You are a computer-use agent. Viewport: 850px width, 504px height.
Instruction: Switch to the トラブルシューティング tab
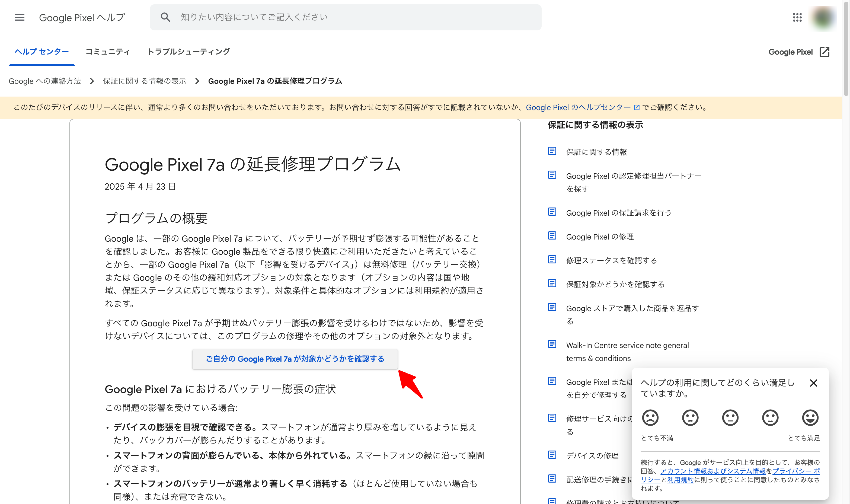point(189,52)
